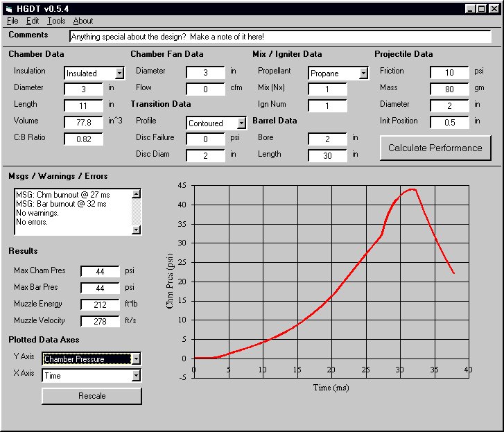This screenshot has height=432, width=504.
Task: Click the Rescale button
Action: (x=92, y=396)
